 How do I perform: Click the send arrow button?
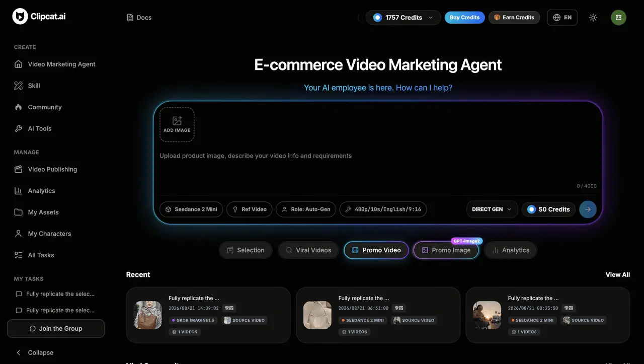point(588,209)
